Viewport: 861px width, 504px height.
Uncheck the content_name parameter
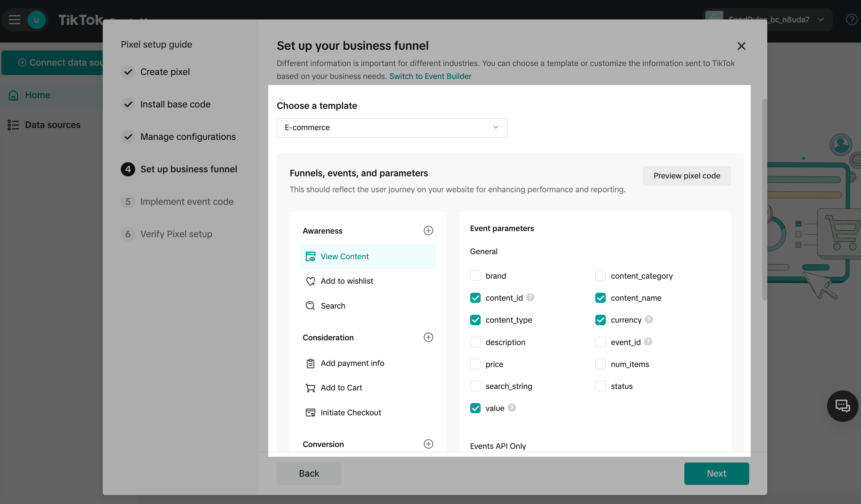coord(600,298)
